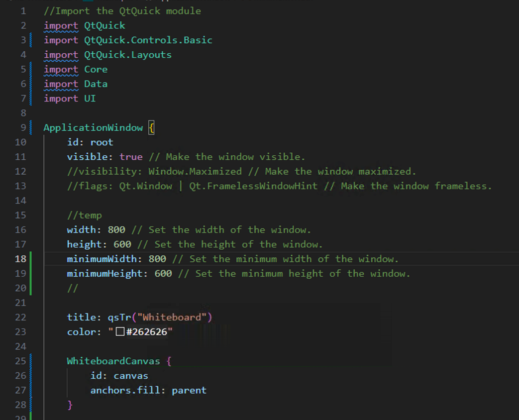Place cursor on ApplicationWindow type name
Screen dimensions: 519x420
[x=93, y=128]
